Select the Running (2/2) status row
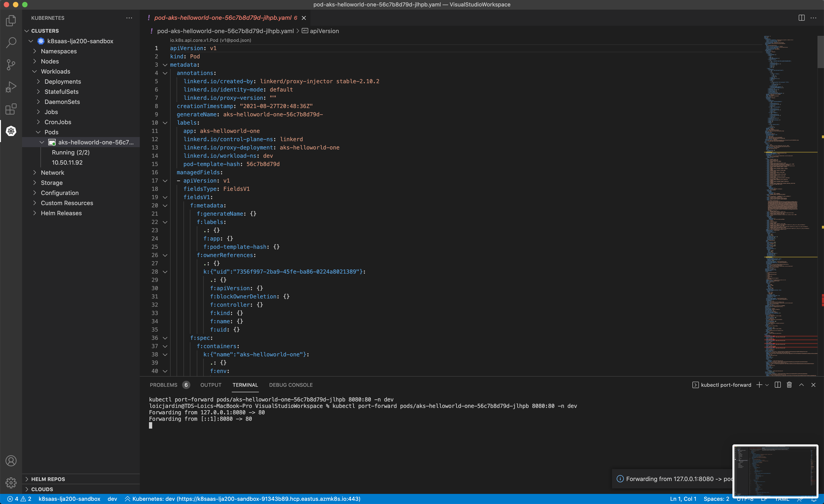824x504 pixels. [81, 152]
